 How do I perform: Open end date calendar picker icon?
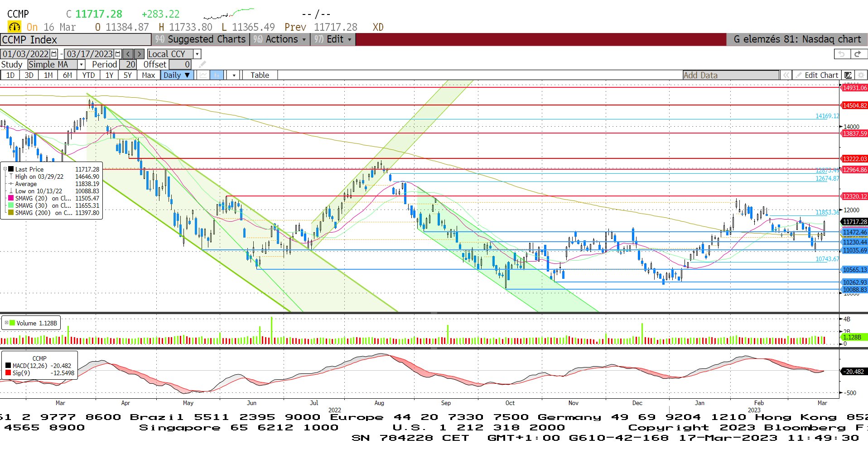[118, 54]
